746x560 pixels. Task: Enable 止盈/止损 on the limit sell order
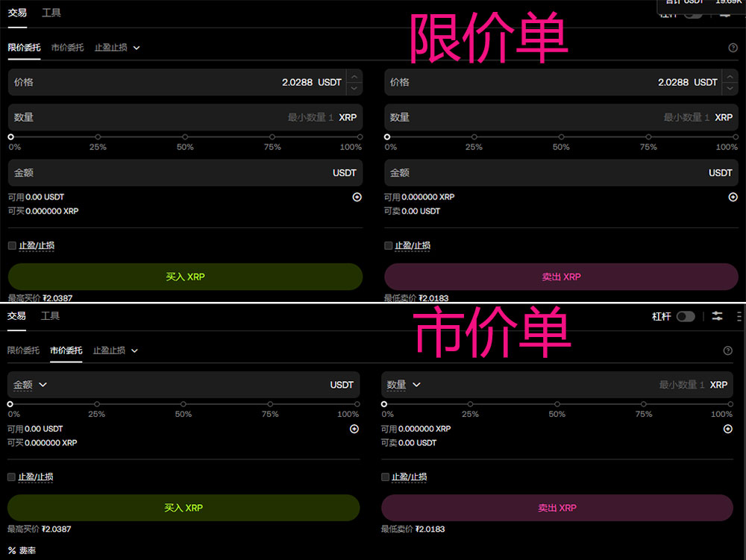click(x=388, y=245)
